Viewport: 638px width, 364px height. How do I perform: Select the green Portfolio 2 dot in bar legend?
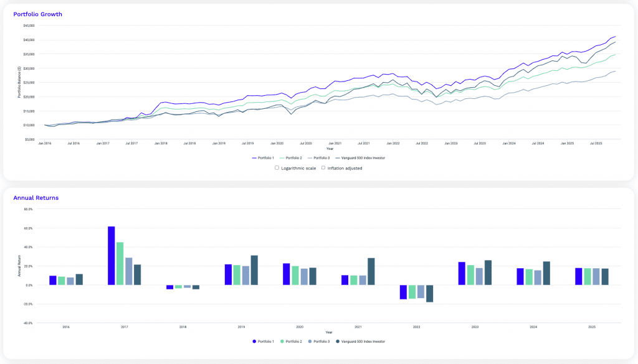click(x=282, y=341)
